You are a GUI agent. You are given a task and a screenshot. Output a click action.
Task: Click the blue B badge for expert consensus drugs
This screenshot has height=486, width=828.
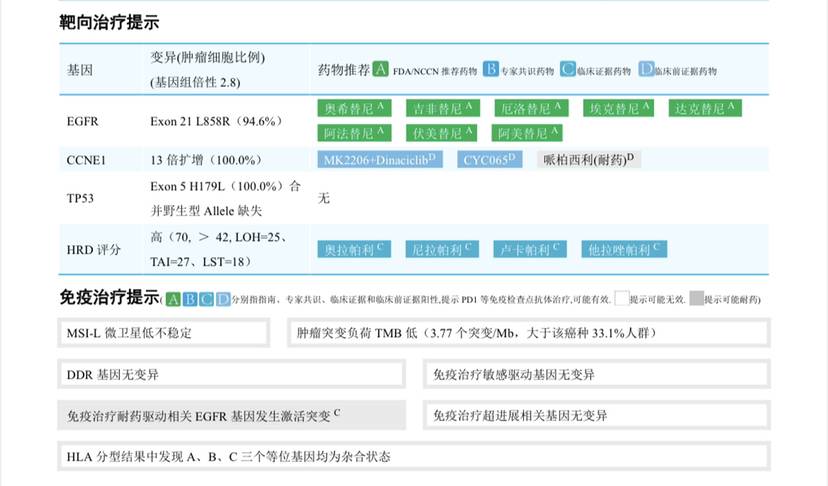tap(491, 70)
